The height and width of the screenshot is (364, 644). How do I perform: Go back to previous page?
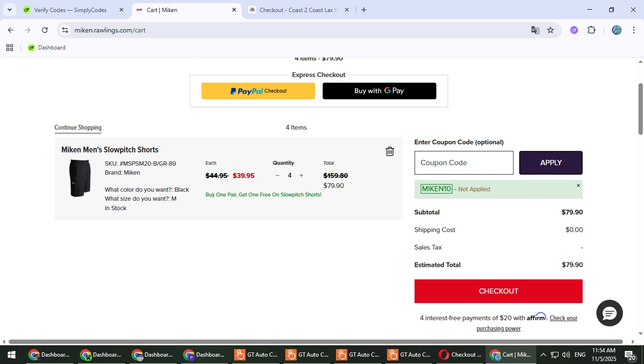[x=11, y=30]
